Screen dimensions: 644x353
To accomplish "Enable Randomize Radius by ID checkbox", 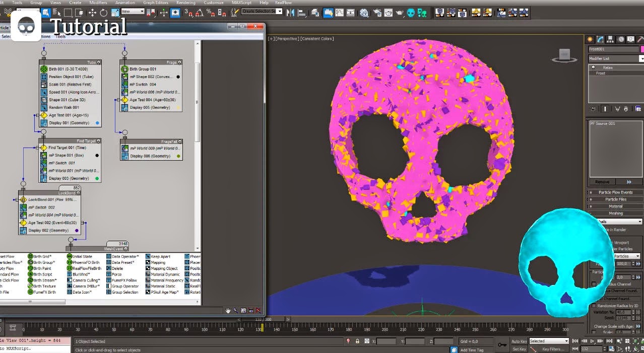I will [x=594, y=306].
